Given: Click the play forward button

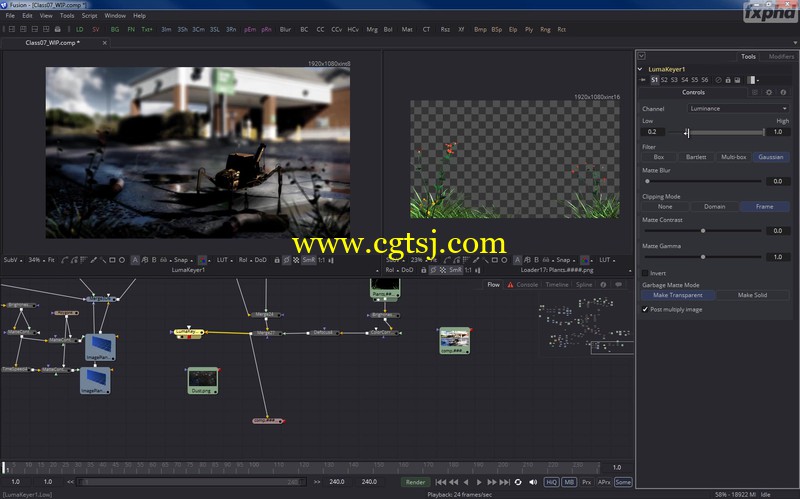Looking at the screenshot, I should (479, 482).
